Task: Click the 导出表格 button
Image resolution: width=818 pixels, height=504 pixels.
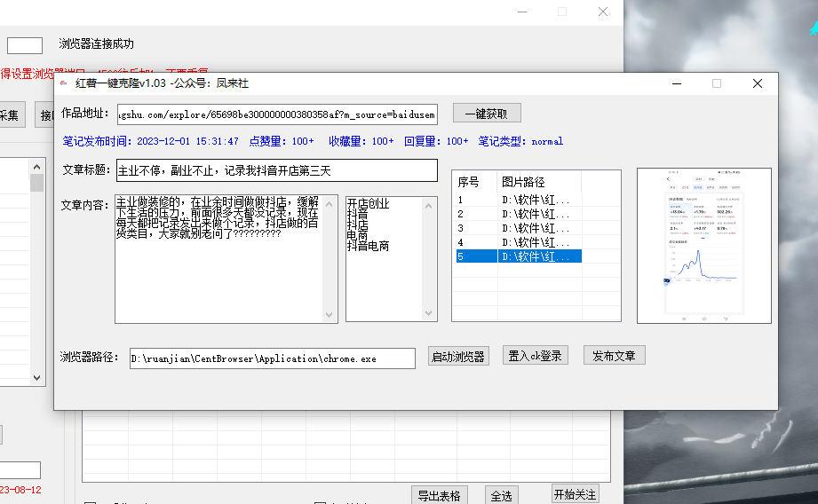Action: pos(439,495)
